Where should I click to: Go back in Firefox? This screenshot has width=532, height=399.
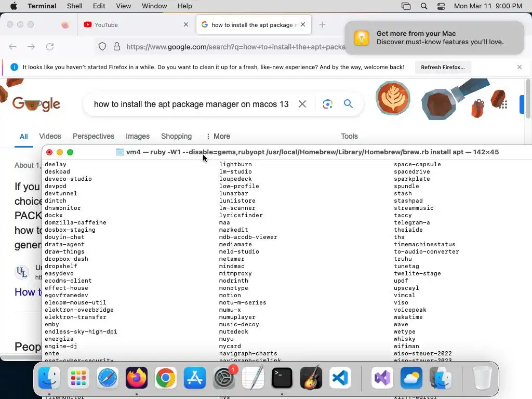pos(12,47)
